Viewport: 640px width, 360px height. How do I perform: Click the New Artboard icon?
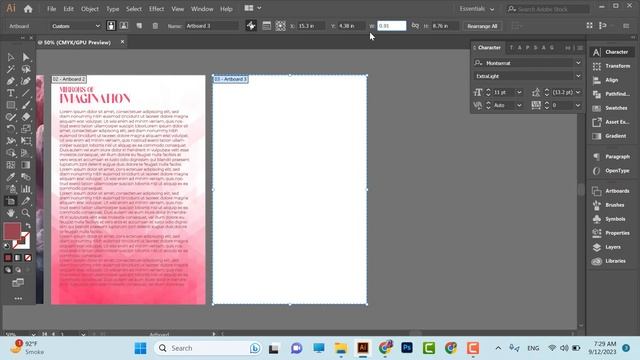tap(139, 26)
